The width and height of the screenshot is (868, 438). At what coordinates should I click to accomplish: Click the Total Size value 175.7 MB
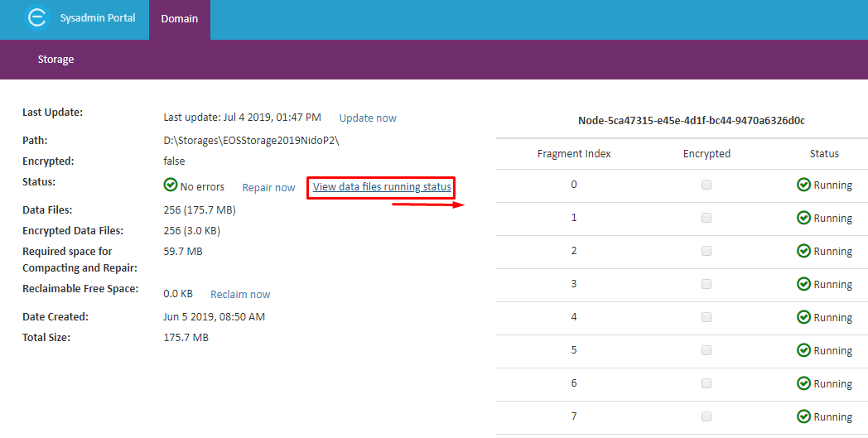click(186, 338)
